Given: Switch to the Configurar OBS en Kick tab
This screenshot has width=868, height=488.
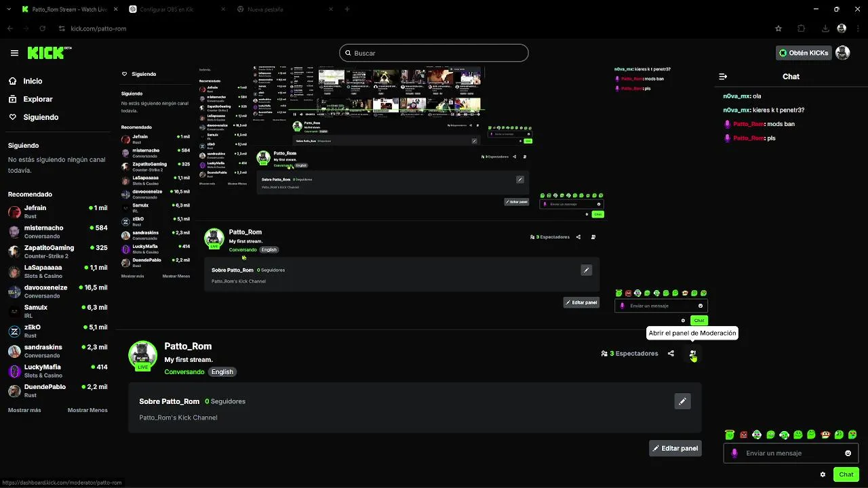Looking at the screenshot, I should pos(176,9).
